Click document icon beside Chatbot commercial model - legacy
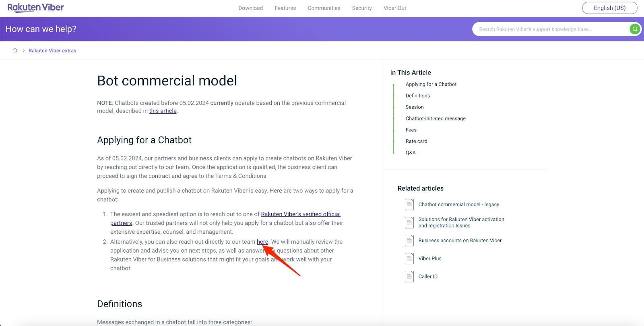Screen dimensions: 644x326 point(409,204)
